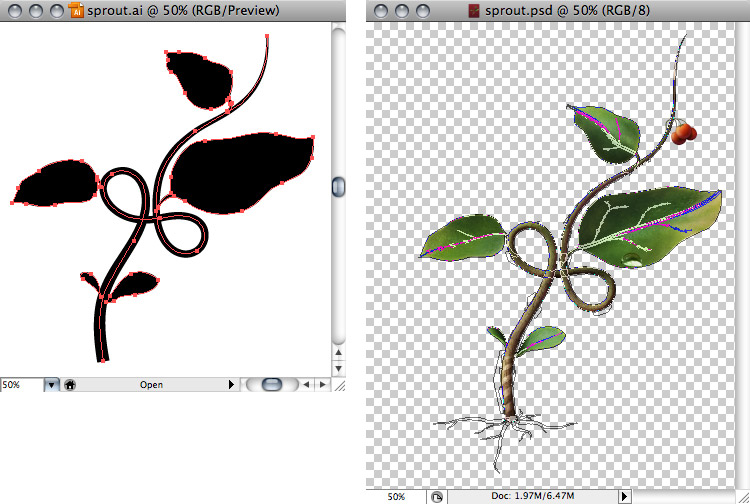Image resolution: width=750 pixels, height=504 pixels.
Task: Click the scroll right arrow in sprout.ai
Action: point(323,384)
